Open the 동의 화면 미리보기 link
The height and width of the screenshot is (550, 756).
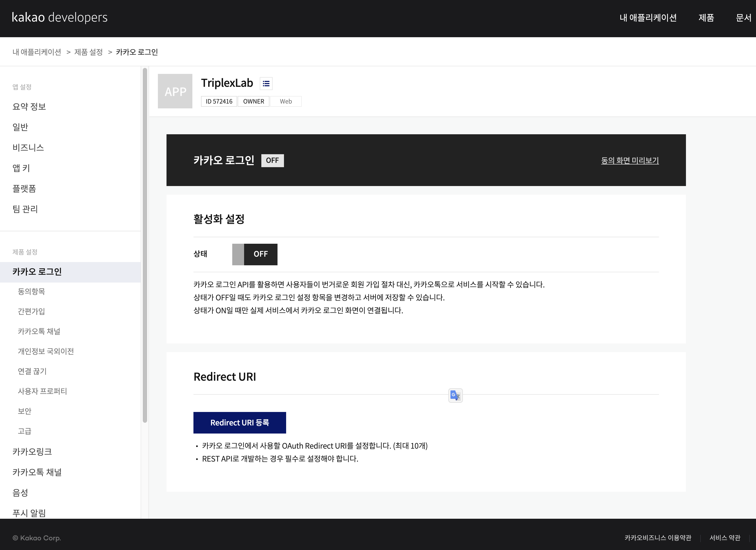[x=630, y=160]
